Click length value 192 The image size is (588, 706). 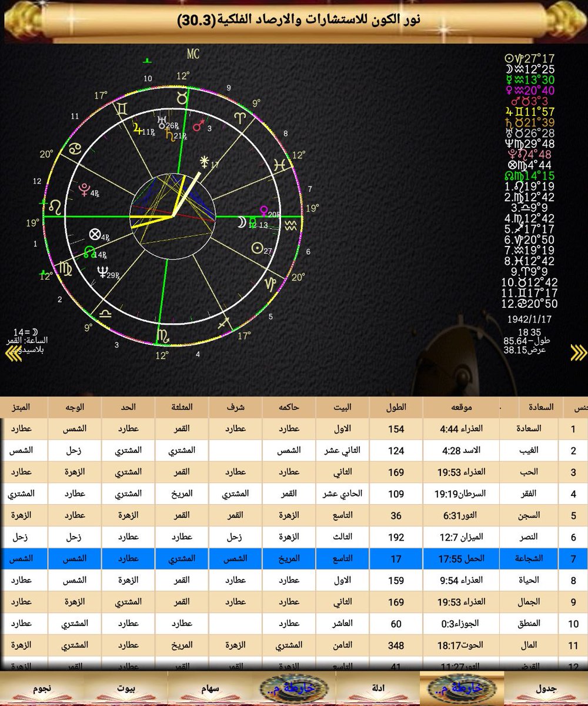[396, 538]
